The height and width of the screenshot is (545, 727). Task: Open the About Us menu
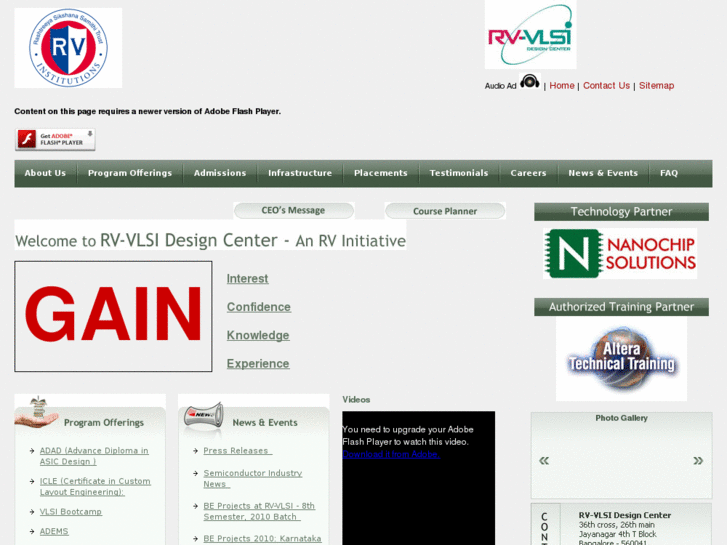coord(45,173)
